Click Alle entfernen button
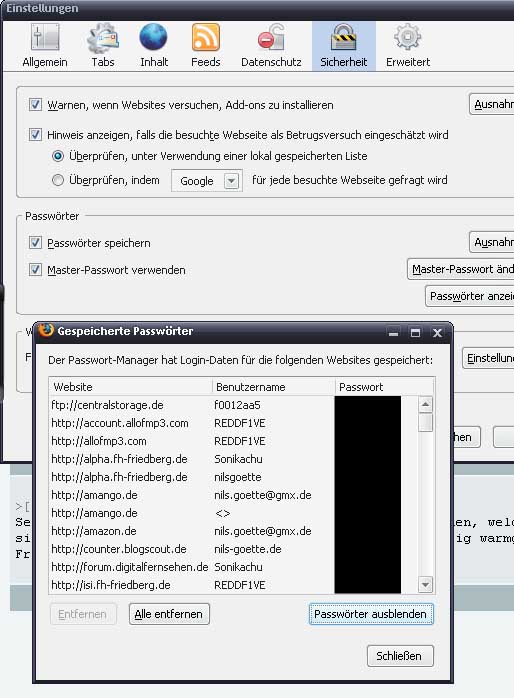The image size is (514, 698). tap(169, 614)
